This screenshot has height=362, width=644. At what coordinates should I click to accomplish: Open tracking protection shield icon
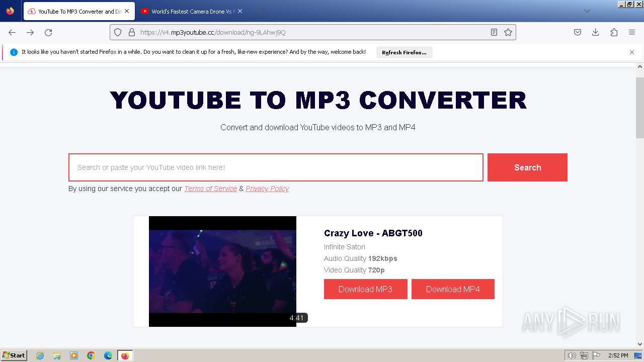[x=118, y=32]
